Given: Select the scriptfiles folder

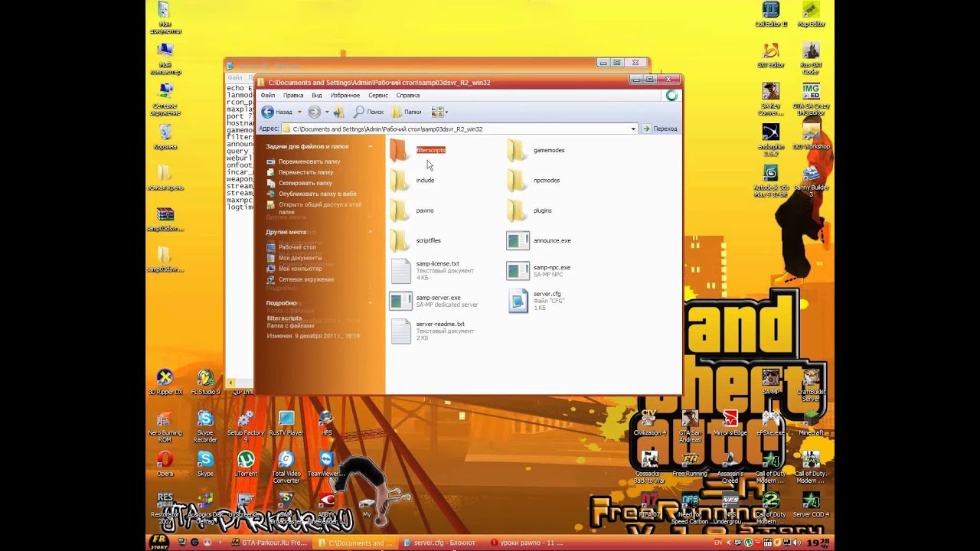Looking at the screenshot, I should pyautogui.click(x=415, y=240).
